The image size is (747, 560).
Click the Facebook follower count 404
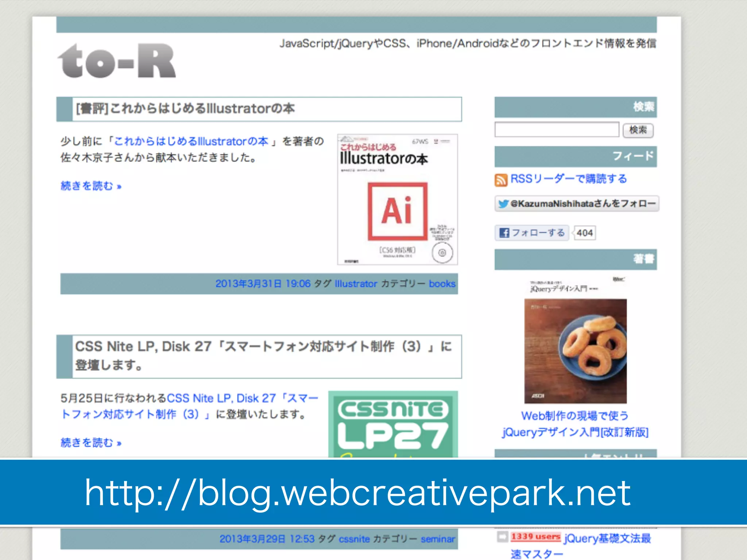(585, 233)
